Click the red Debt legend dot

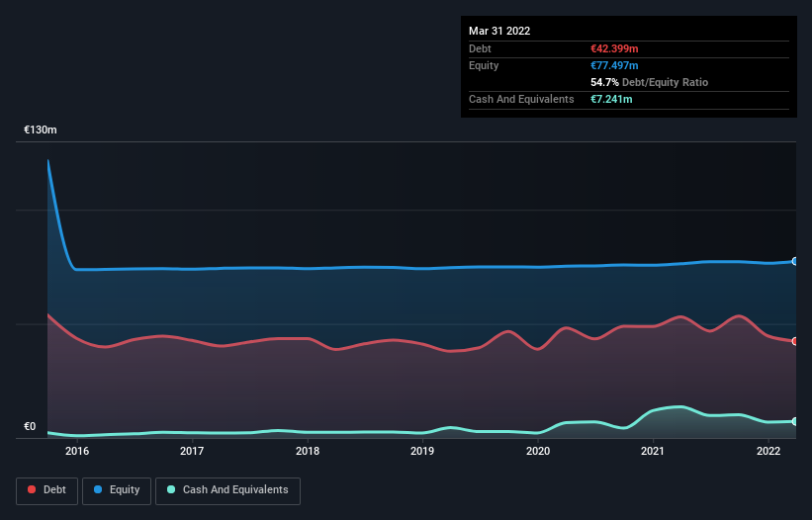pyautogui.click(x=32, y=489)
